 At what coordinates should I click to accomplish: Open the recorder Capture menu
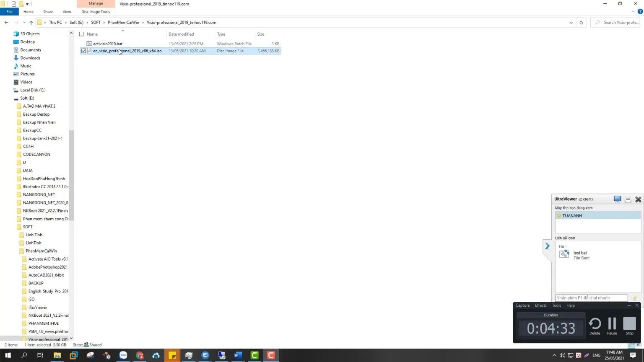click(x=522, y=305)
